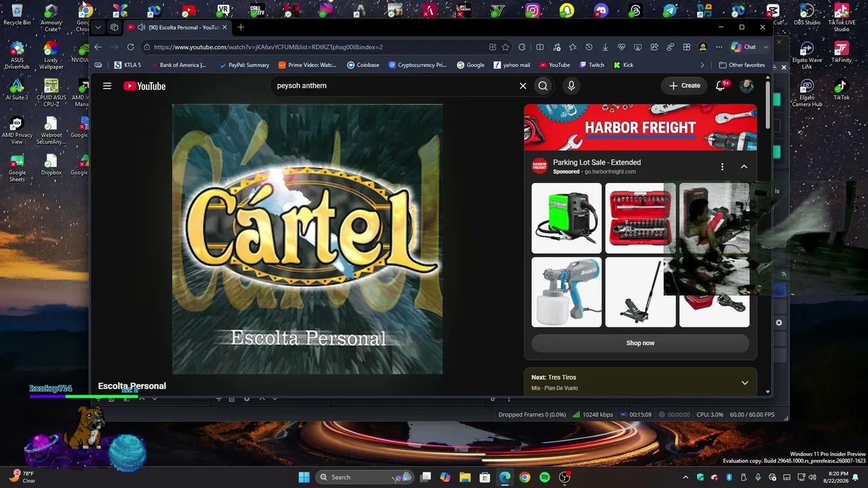Image resolution: width=868 pixels, height=488 pixels.
Task: Open the Harbor Freight banner ad
Action: pos(640,127)
